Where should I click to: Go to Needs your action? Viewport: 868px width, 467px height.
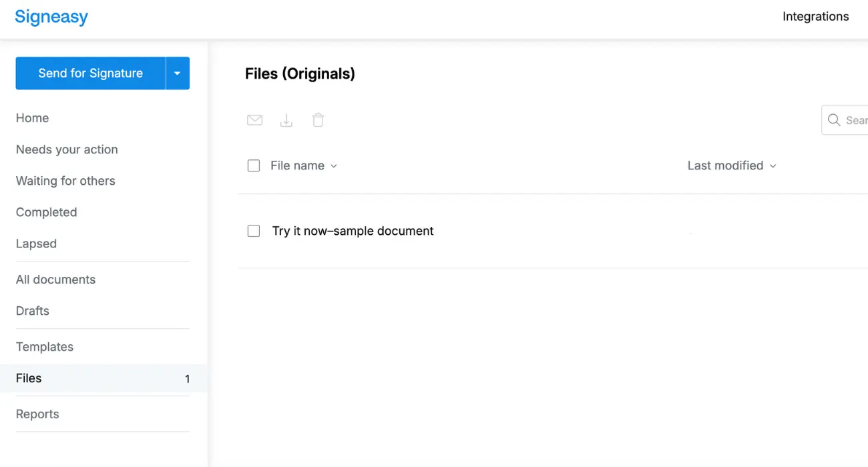click(x=67, y=149)
